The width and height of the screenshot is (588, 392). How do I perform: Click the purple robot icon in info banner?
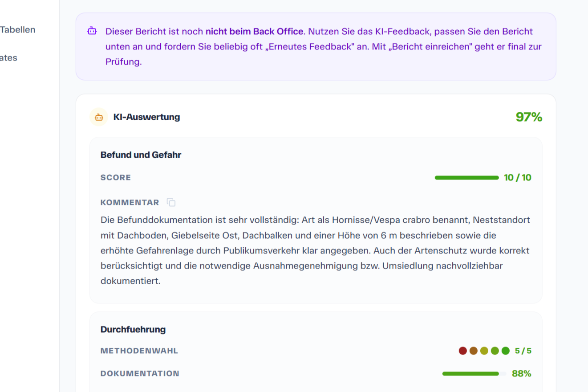pyautogui.click(x=92, y=31)
